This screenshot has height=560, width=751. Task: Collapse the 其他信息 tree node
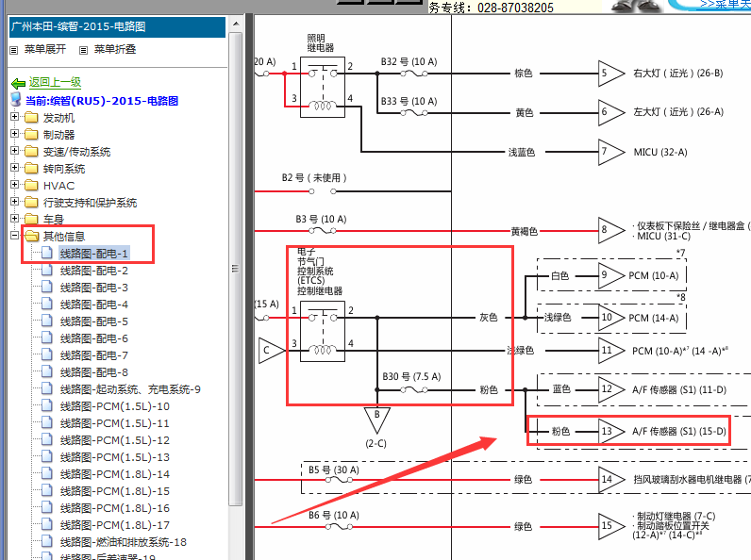(x=14, y=236)
